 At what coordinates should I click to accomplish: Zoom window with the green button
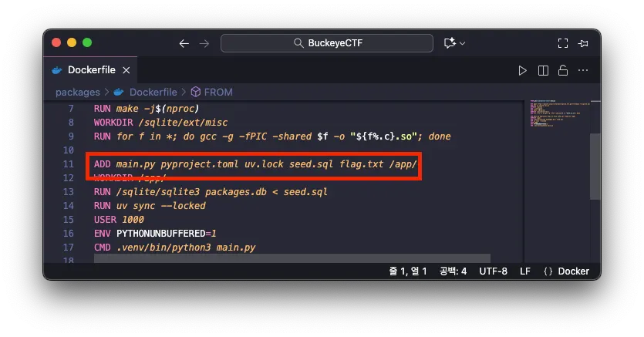(87, 42)
